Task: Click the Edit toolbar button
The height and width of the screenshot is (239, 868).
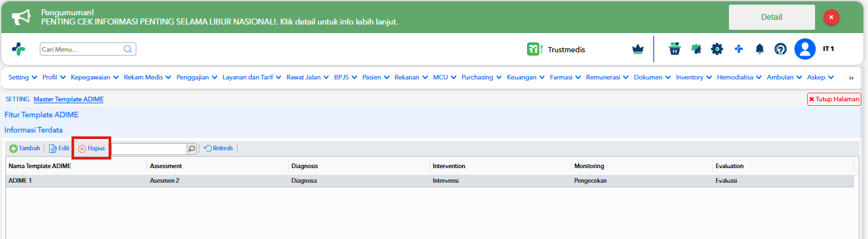Action: pyautogui.click(x=59, y=148)
